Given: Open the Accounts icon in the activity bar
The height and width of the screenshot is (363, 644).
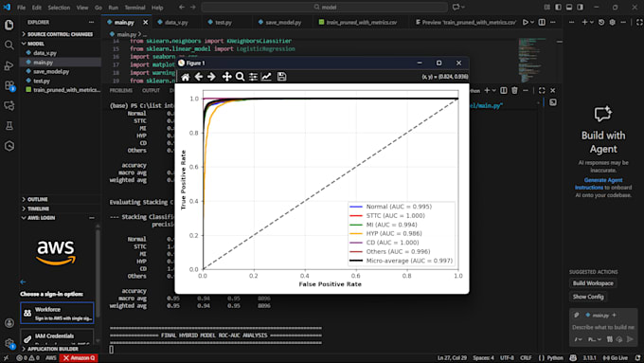Looking at the screenshot, I should point(9,323).
